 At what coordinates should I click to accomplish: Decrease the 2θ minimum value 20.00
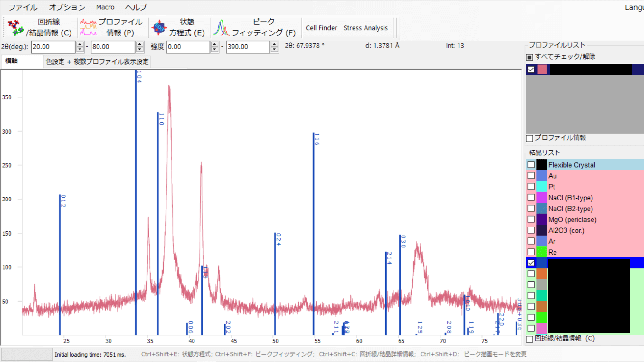coord(80,50)
